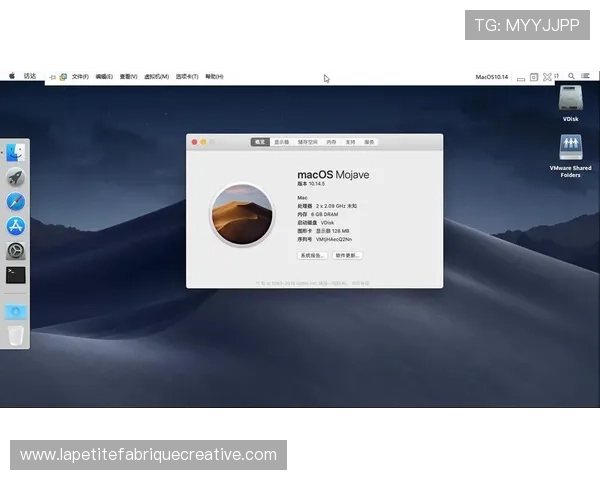Open the 文件(F) menu
The height and width of the screenshot is (480, 600).
(x=80, y=76)
